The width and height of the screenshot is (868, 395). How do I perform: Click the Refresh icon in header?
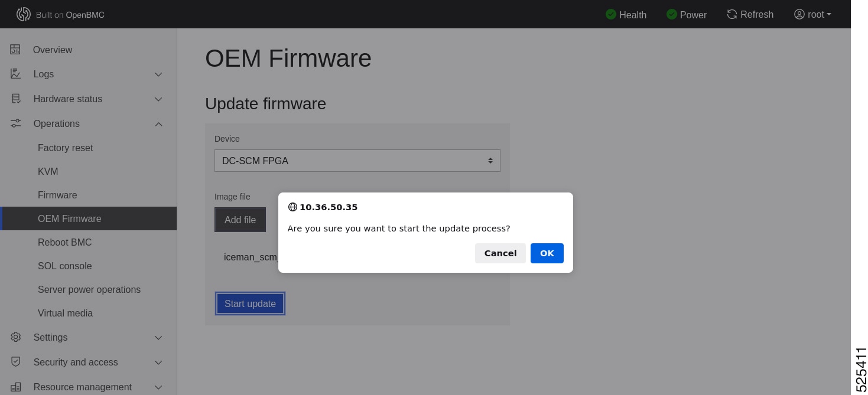pyautogui.click(x=732, y=14)
